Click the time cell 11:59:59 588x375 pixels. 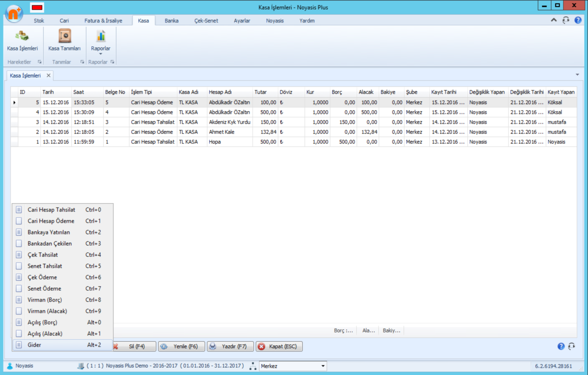pos(87,142)
